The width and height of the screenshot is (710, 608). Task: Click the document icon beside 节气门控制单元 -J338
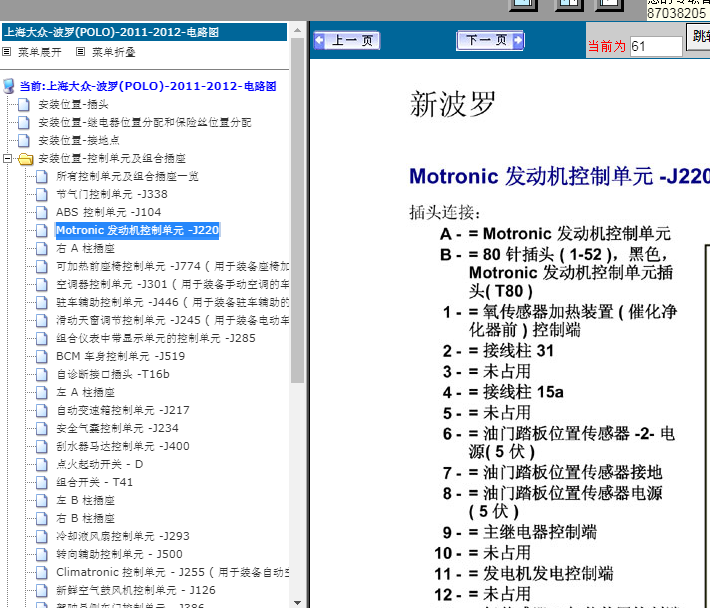pos(42,194)
